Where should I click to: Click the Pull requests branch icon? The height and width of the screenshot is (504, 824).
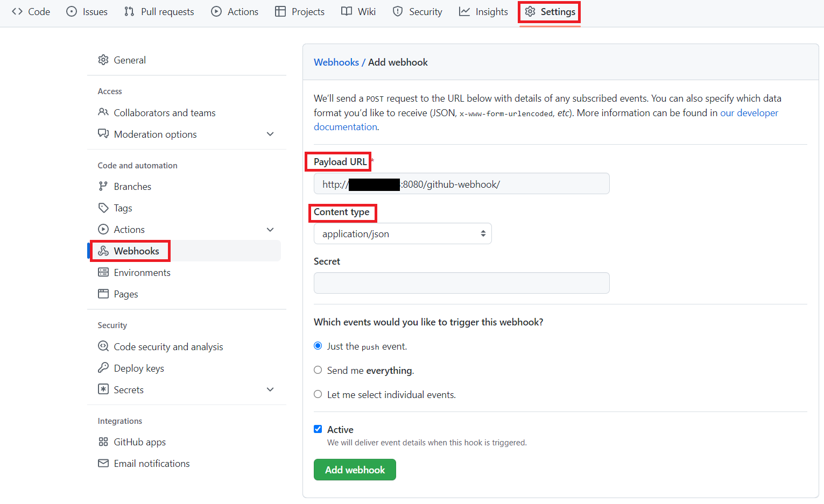tap(129, 11)
